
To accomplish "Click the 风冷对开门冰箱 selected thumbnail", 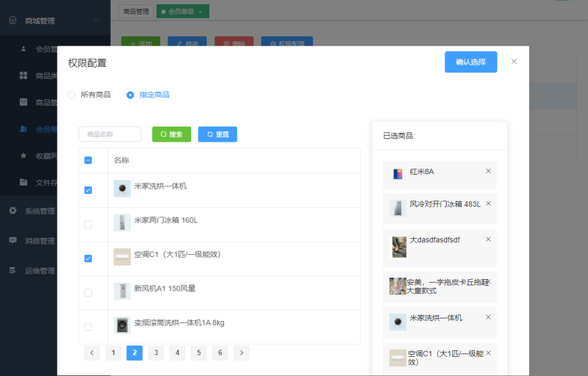I will click(x=398, y=209).
